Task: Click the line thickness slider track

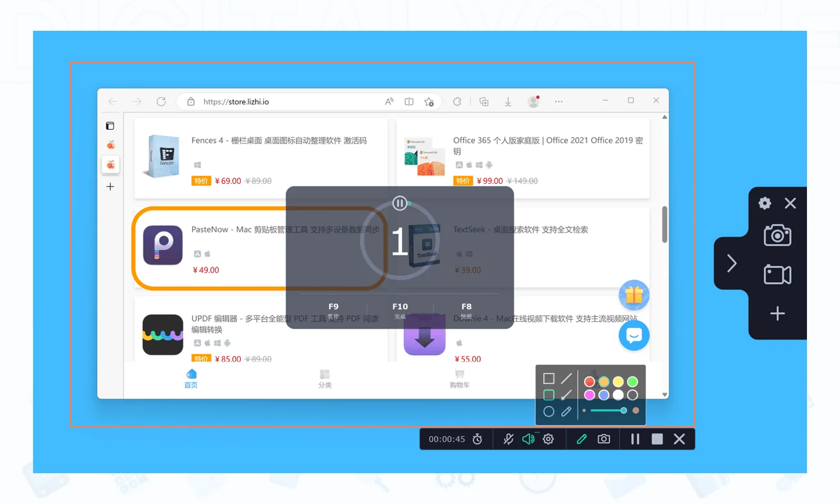Action: click(608, 410)
